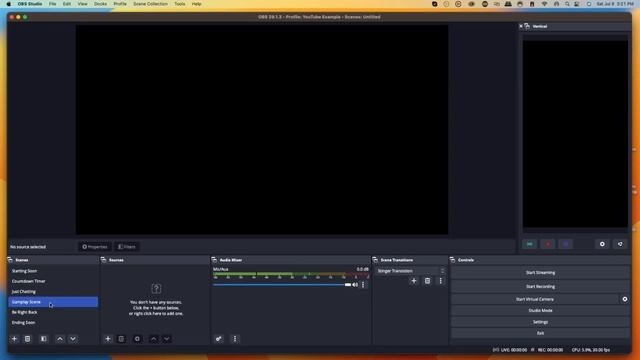This screenshot has height=360, width=640.
Task: Select the Just Chatting scene
Action: point(53,291)
